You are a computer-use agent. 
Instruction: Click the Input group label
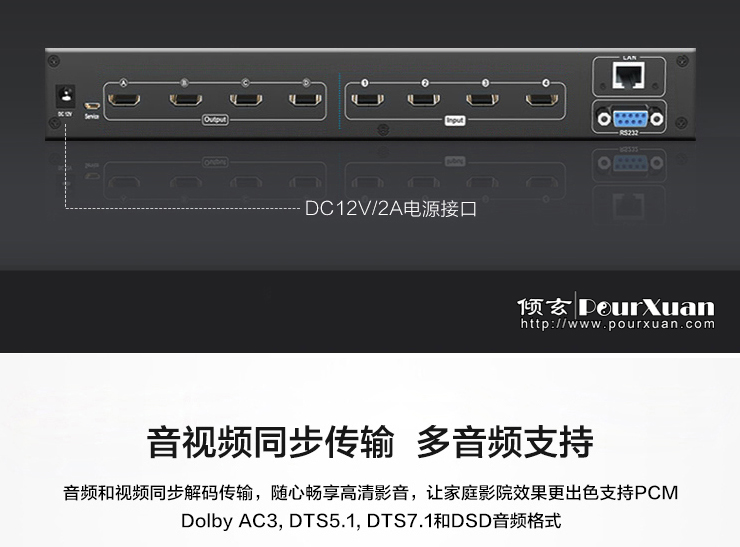(454, 121)
